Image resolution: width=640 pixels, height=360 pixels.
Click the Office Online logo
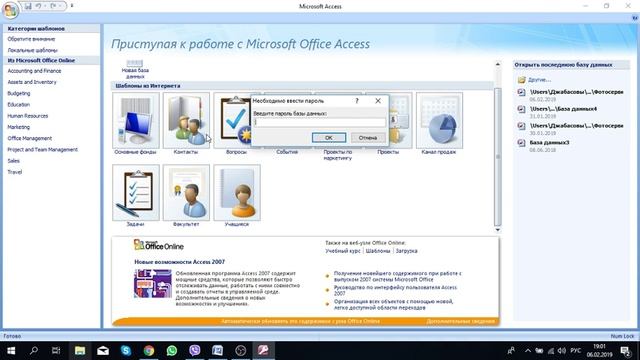pos(159,245)
